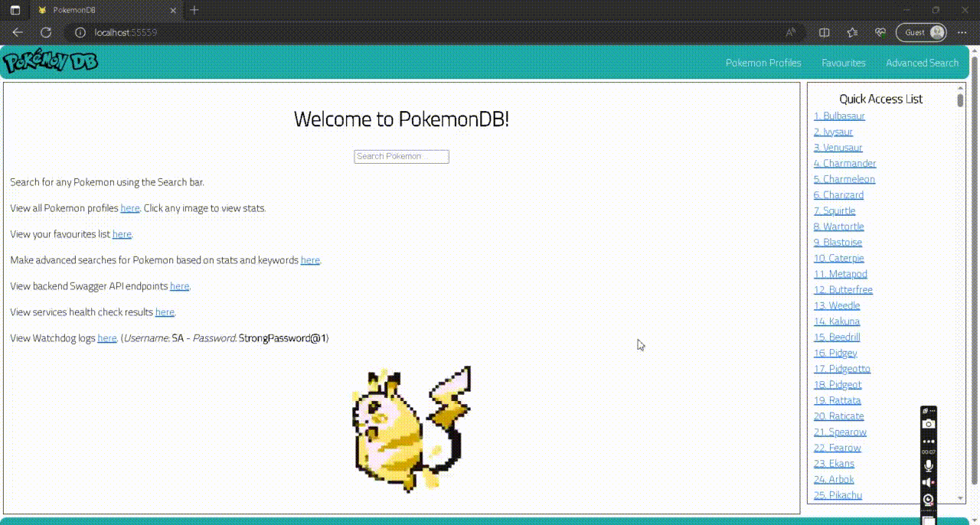Open the new tab plus button
This screenshot has width=980, height=525.
[194, 10]
